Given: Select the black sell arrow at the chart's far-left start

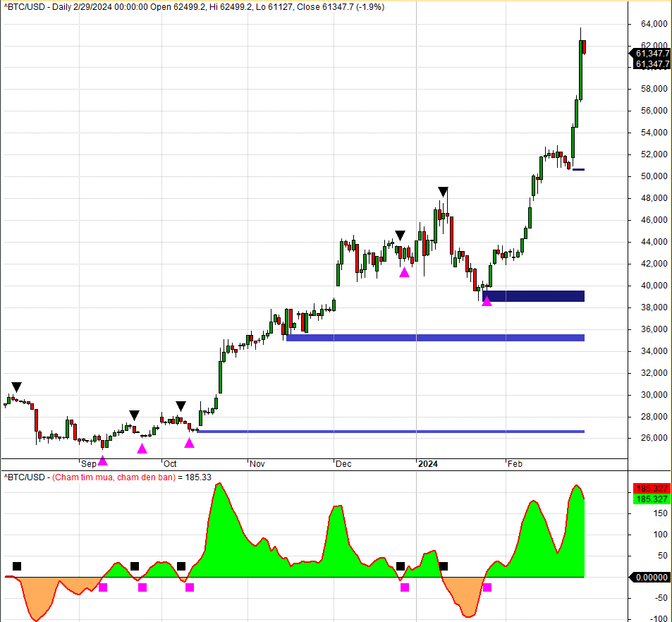Looking at the screenshot, I should point(16,387).
